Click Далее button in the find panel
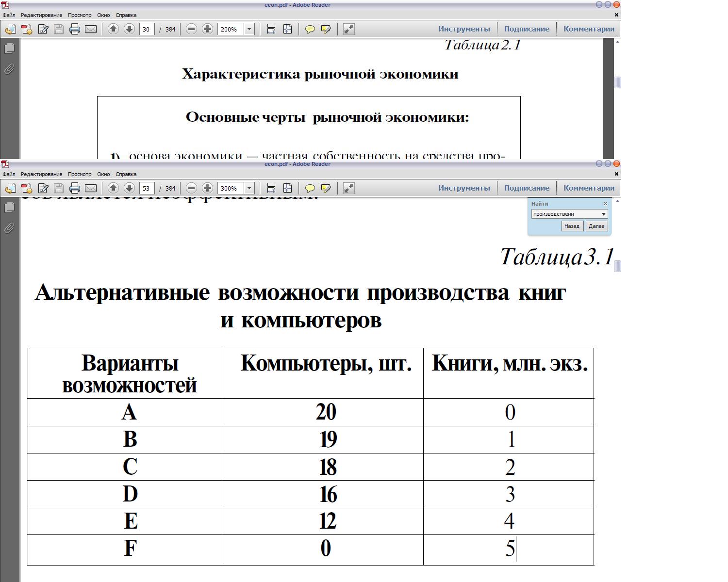This screenshot has width=728, height=582. (596, 226)
